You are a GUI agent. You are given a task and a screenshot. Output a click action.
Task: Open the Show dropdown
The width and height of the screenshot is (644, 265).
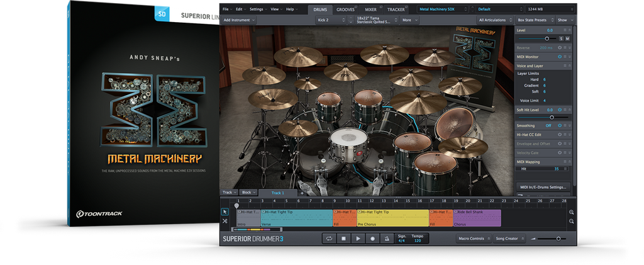tap(565, 20)
